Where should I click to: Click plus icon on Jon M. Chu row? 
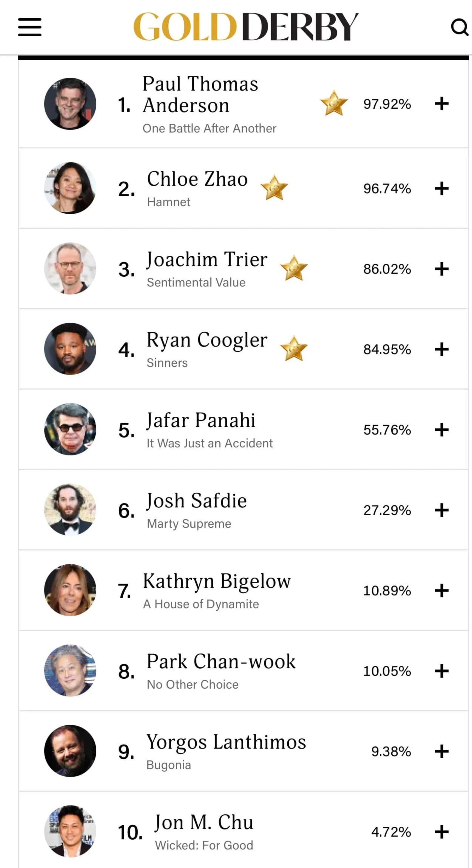click(x=441, y=832)
